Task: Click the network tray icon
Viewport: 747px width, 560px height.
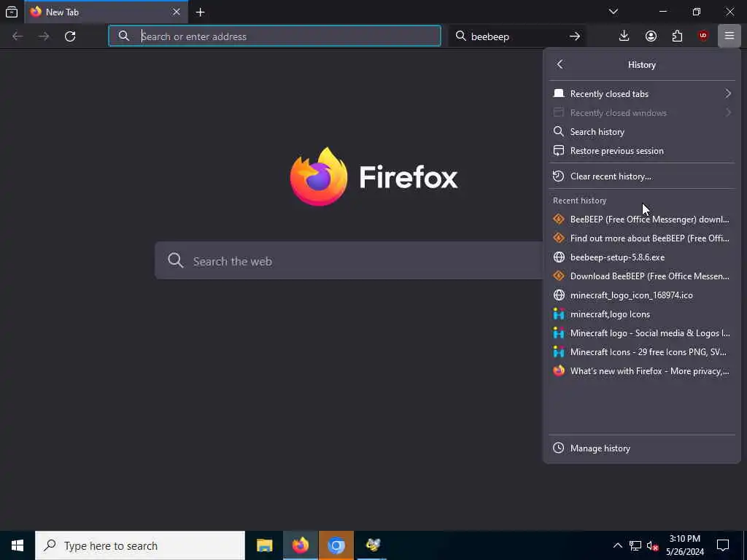Action: 635,545
